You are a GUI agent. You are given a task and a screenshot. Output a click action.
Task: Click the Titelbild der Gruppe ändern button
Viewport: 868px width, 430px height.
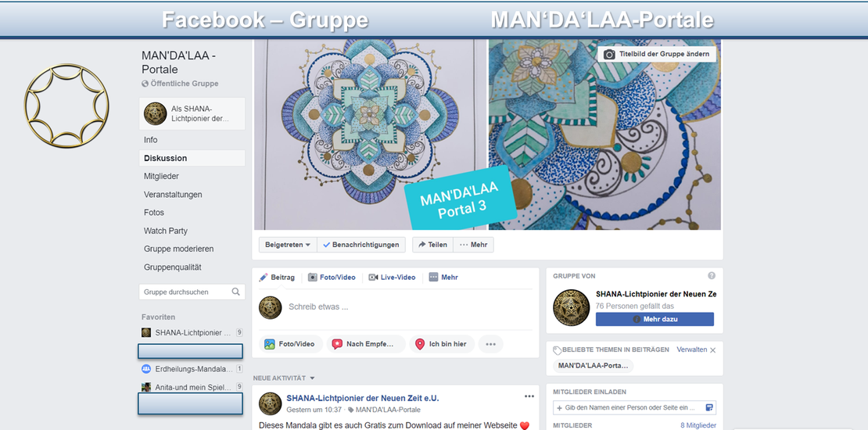click(657, 54)
